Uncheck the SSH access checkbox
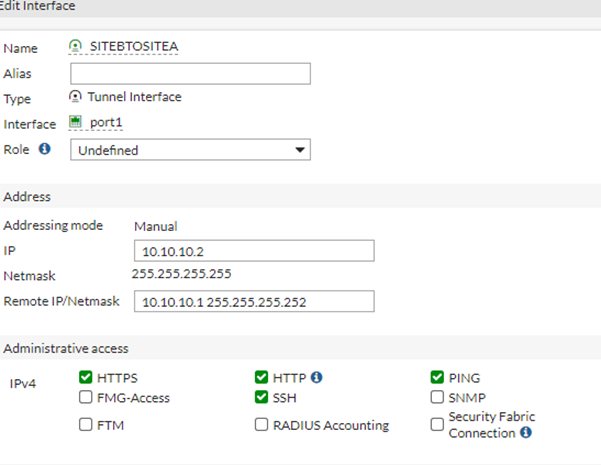Viewport: 601px width, 465px height. coord(262,398)
